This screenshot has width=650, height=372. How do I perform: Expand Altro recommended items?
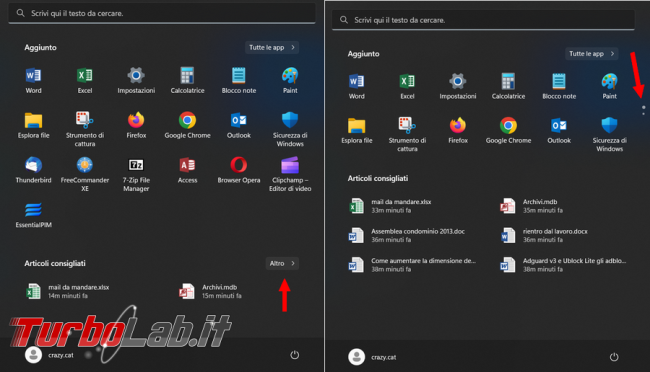pyautogui.click(x=282, y=263)
